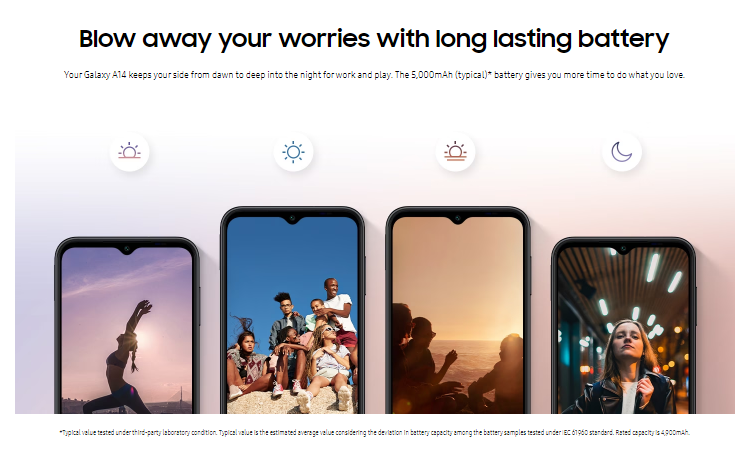Click the typical value footnote disclaimer
The height and width of the screenshot is (461, 752).
(x=374, y=432)
